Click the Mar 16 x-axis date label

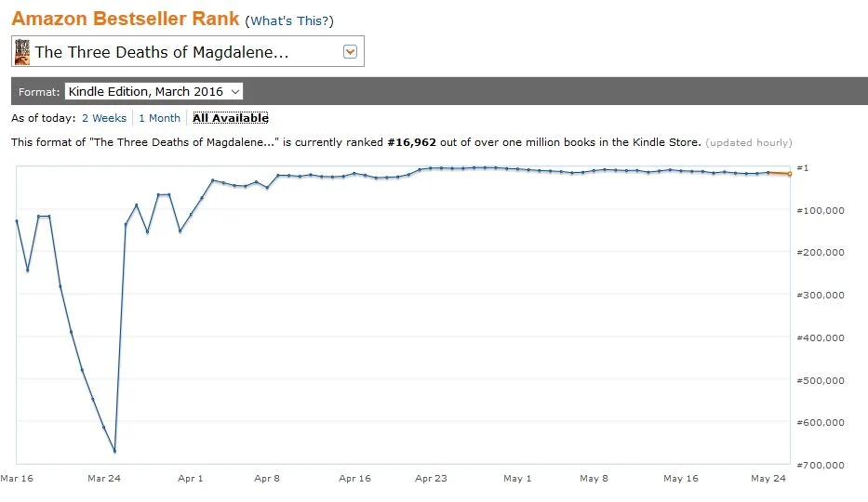(17, 479)
